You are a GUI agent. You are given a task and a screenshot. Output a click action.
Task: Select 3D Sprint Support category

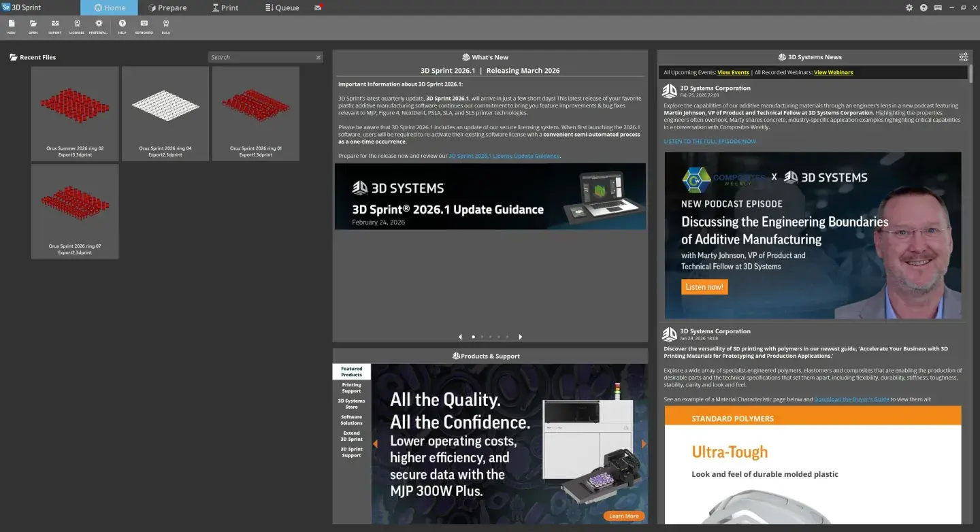[x=352, y=452]
